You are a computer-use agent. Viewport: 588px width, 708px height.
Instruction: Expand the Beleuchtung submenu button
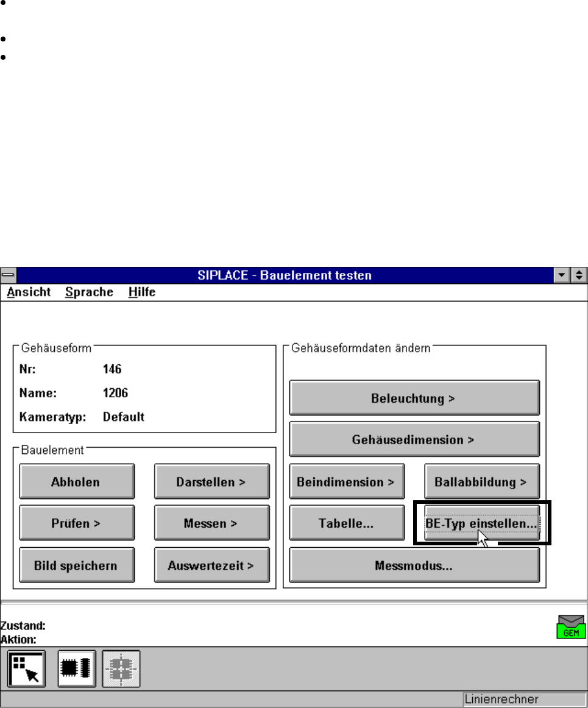pyautogui.click(x=414, y=398)
